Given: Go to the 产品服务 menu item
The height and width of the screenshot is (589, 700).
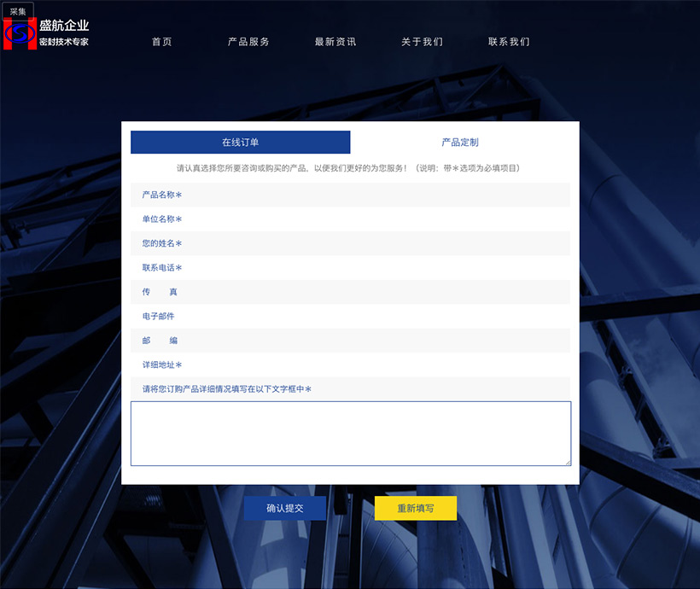Looking at the screenshot, I should pyautogui.click(x=248, y=42).
